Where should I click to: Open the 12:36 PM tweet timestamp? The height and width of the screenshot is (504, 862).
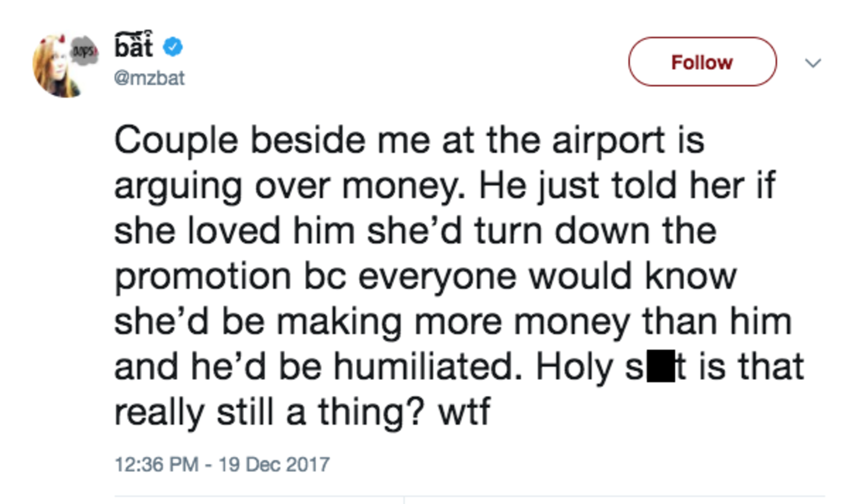click(x=156, y=464)
